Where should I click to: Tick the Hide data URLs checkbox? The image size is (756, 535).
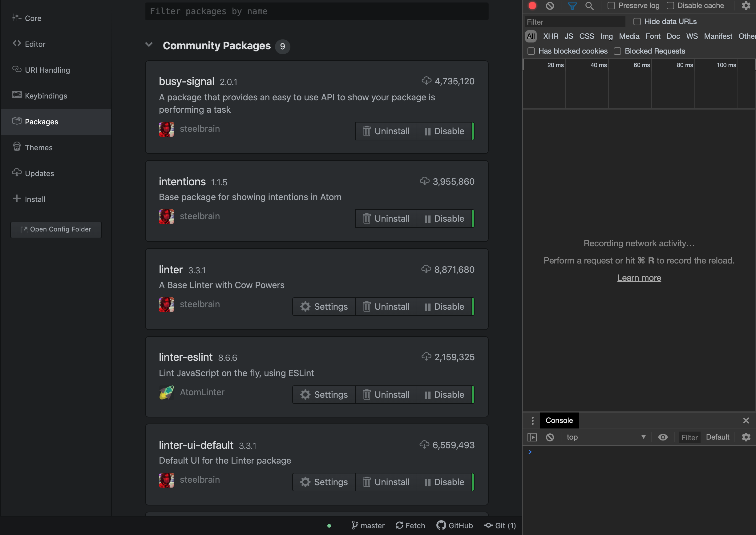(637, 22)
